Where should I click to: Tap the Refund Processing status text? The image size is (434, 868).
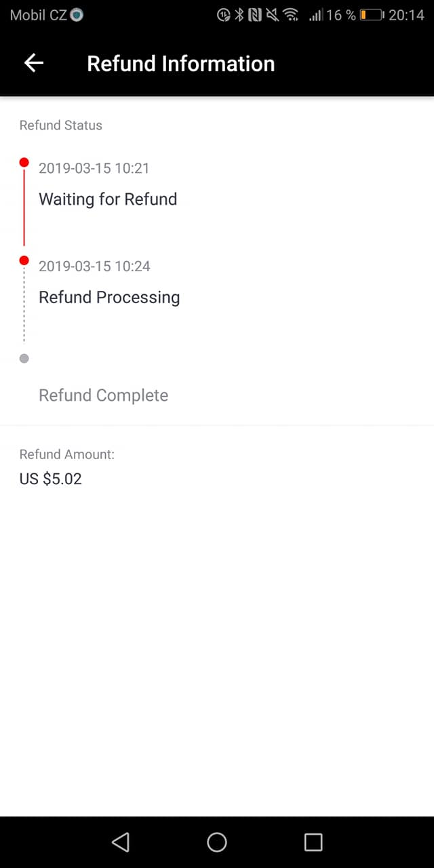click(109, 297)
